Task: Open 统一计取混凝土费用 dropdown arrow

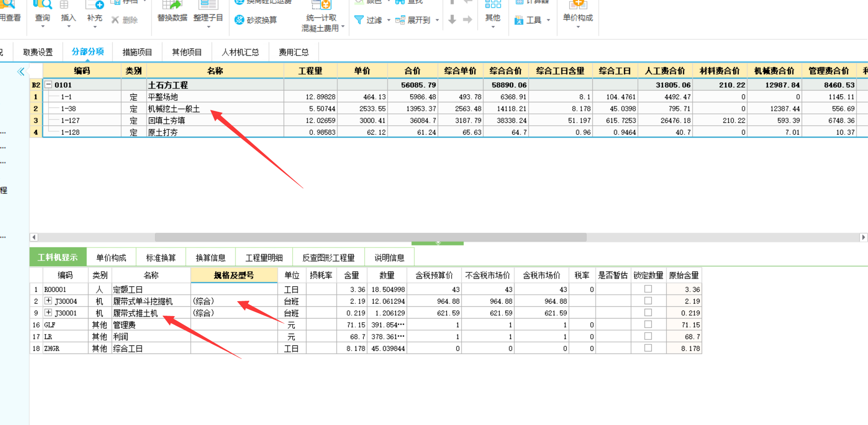Action: (x=343, y=27)
